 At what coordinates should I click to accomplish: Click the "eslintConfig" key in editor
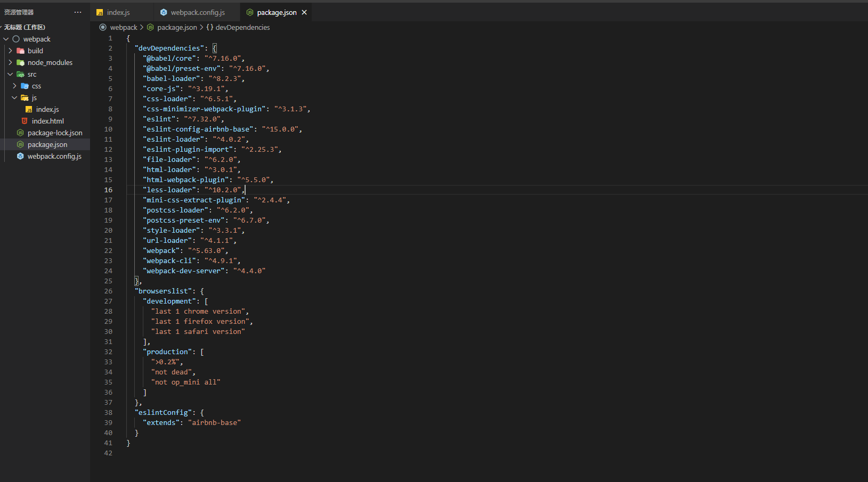click(163, 412)
